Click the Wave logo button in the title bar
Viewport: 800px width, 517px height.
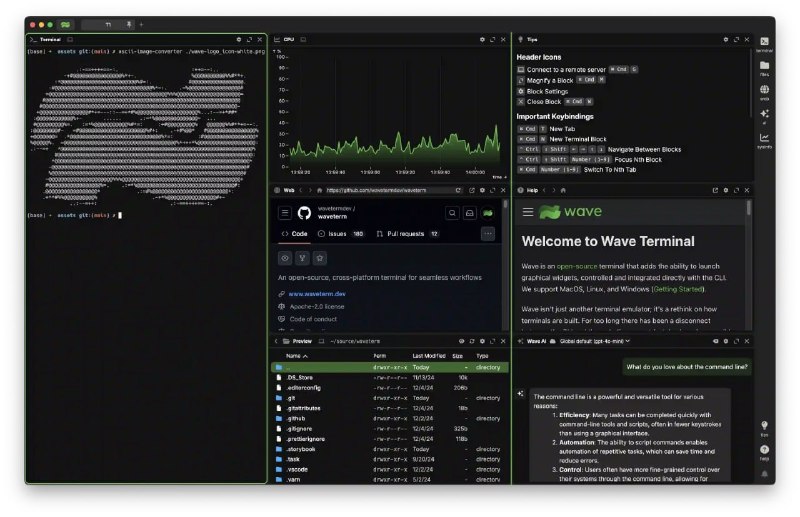tap(65, 24)
